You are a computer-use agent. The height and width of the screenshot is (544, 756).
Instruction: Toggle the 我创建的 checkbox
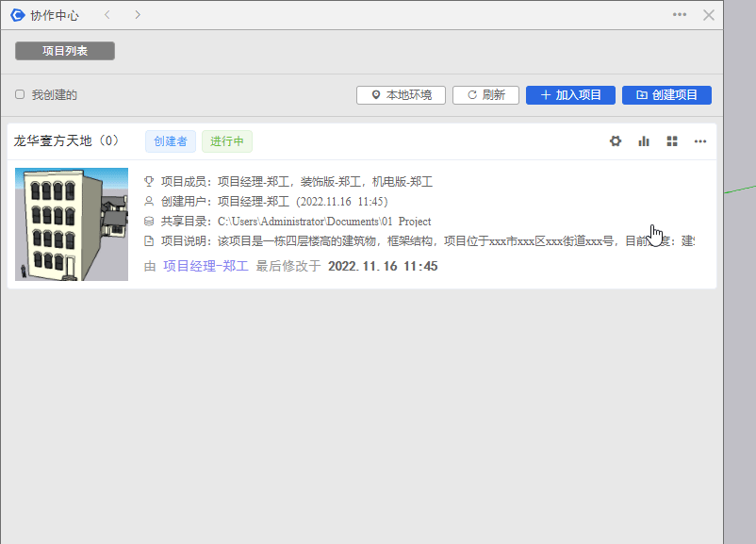click(x=20, y=95)
